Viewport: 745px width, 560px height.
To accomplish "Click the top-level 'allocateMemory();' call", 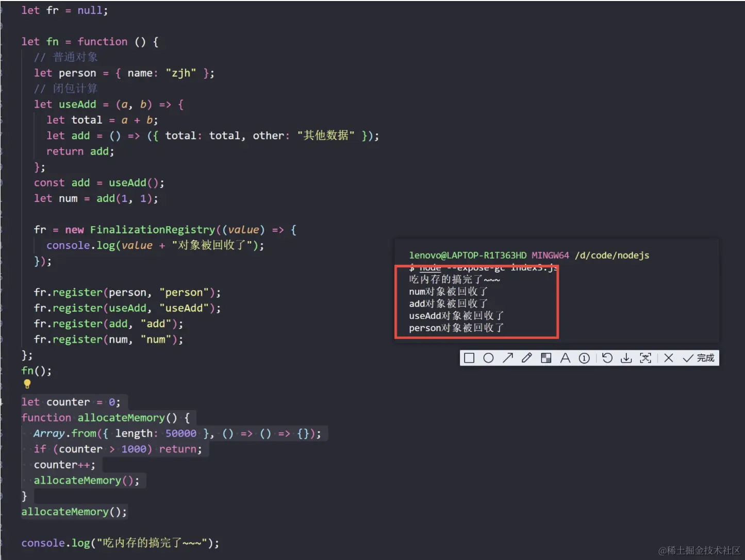I will [74, 512].
